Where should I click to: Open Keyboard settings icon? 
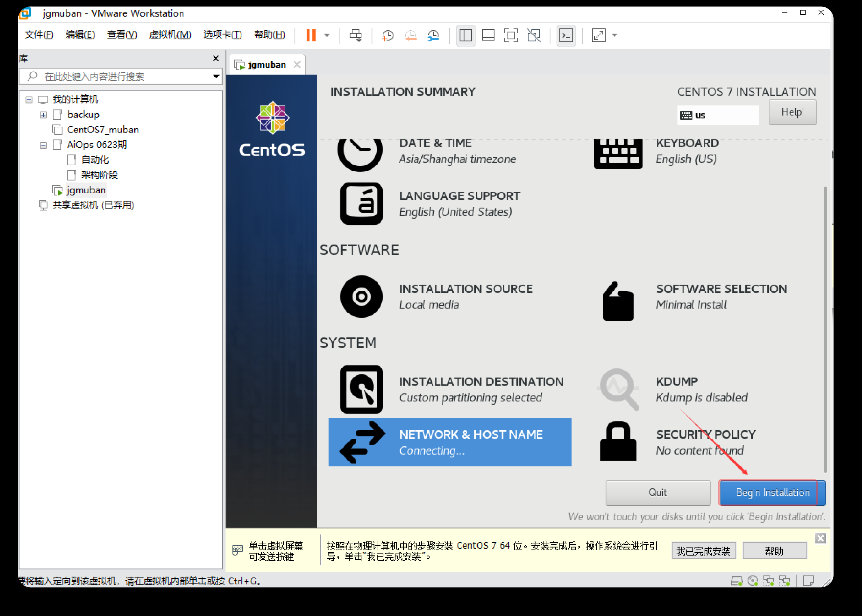click(618, 154)
